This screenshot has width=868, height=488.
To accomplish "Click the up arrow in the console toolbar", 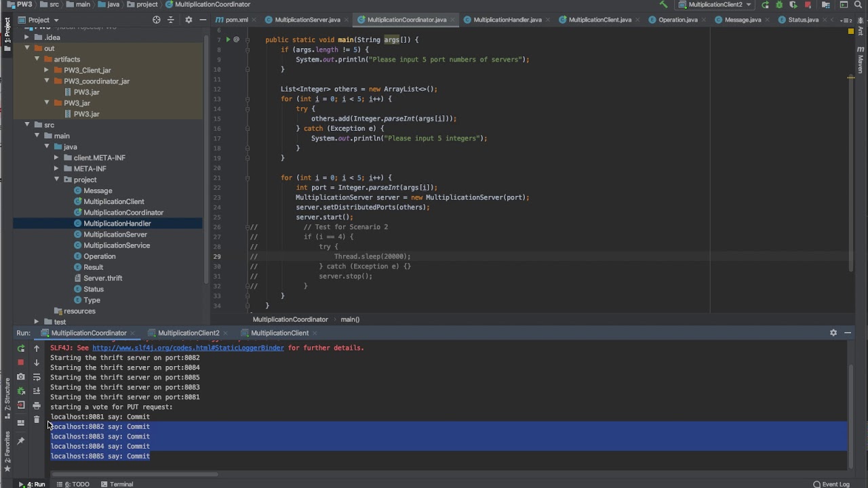I will [37, 348].
